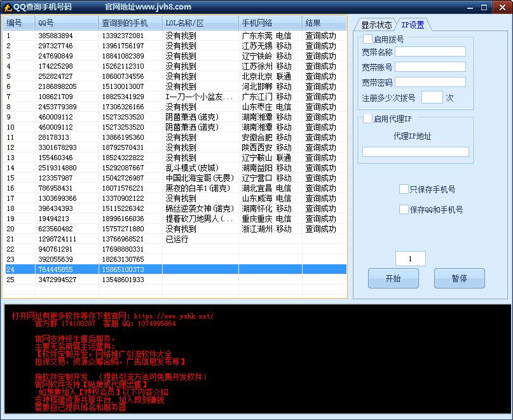513x420 pixels.
Task: Check 只保存手机号 option
Action: [x=404, y=189]
